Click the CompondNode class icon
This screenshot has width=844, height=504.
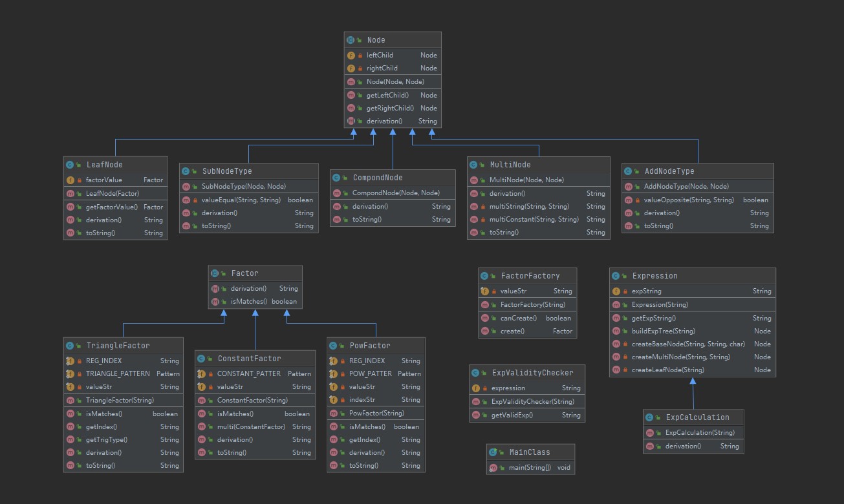pyautogui.click(x=337, y=178)
